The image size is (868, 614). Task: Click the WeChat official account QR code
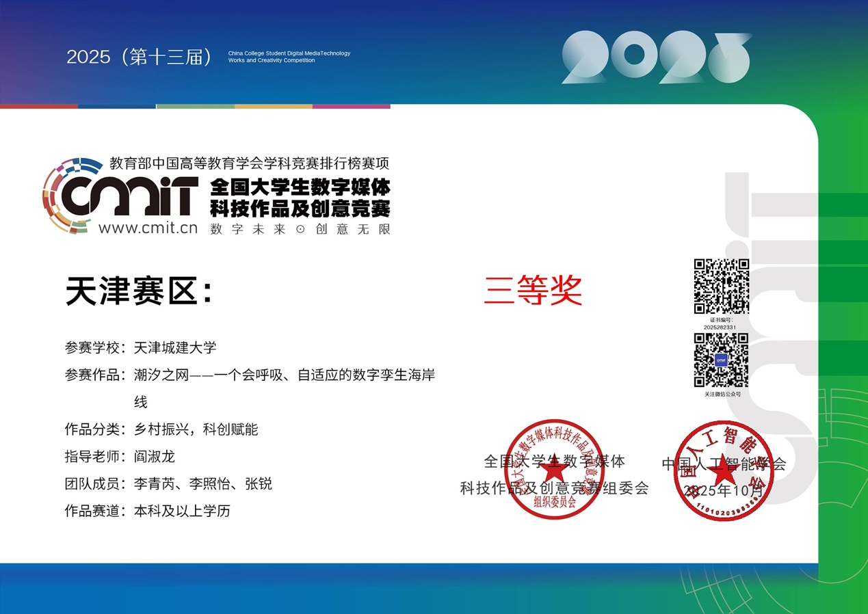click(721, 360)
